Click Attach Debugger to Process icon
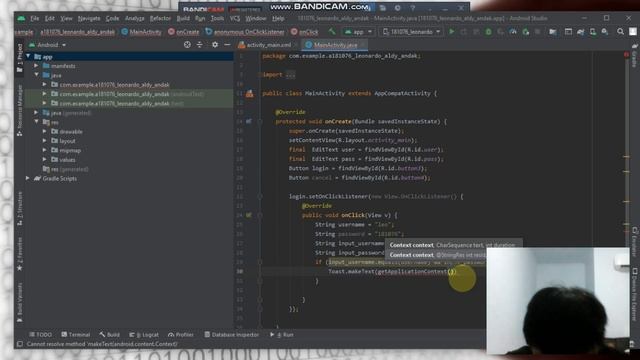This screenshot has width=640, height=360. point(526,31)
